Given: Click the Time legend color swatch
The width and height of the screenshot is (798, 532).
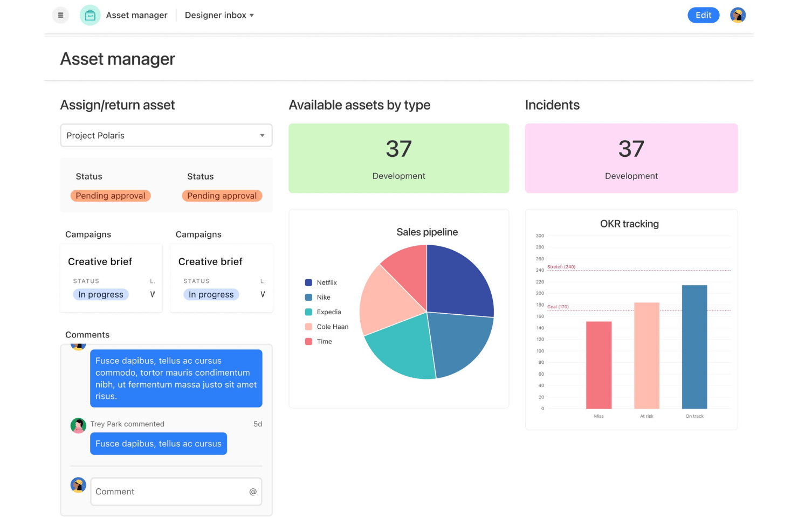Looking at the screenshot, I should pos(308,341).
